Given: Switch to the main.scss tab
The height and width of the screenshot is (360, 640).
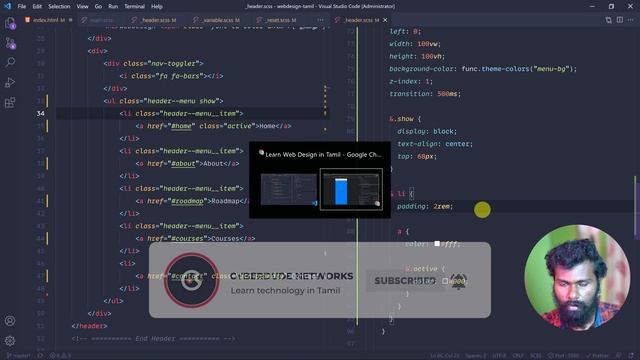Looking at the screenshot, I should pyautogui.click(x=101, y=20).
